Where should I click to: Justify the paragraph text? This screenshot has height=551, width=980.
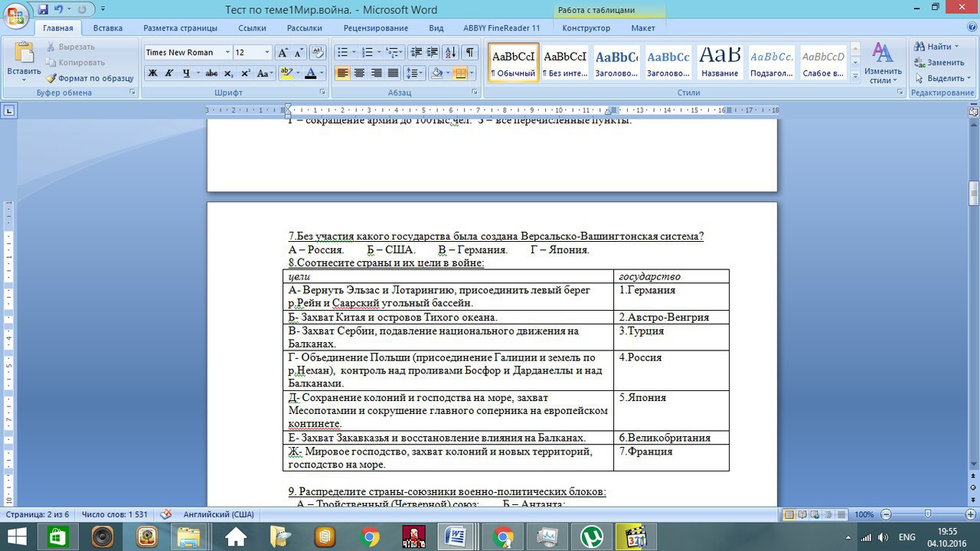tap(394, 73)
